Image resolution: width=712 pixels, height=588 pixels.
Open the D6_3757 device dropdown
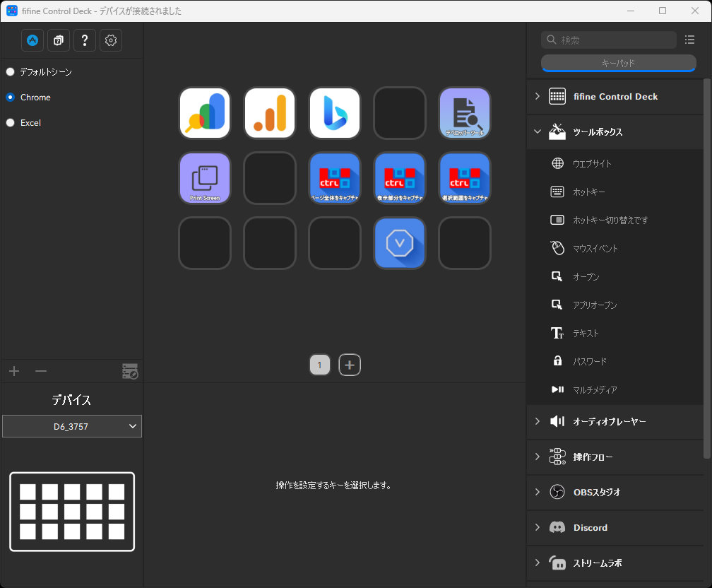pyautogui.click(x=71, y=426)
